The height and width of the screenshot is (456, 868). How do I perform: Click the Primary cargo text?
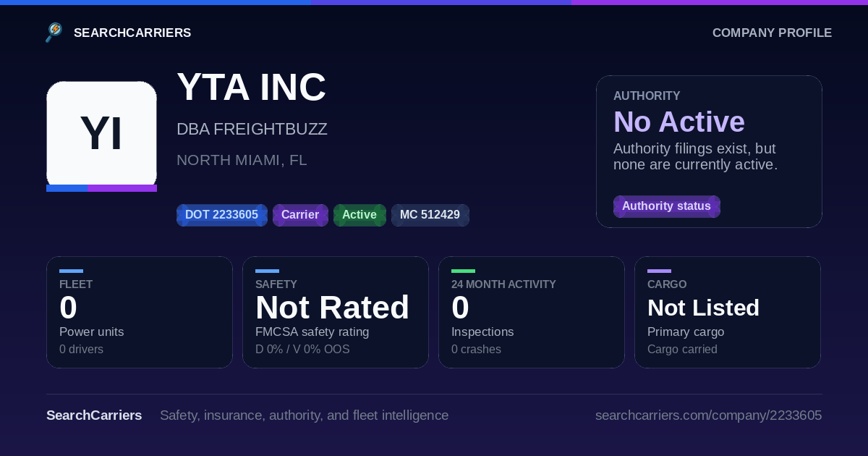click(x=686, y=332)
